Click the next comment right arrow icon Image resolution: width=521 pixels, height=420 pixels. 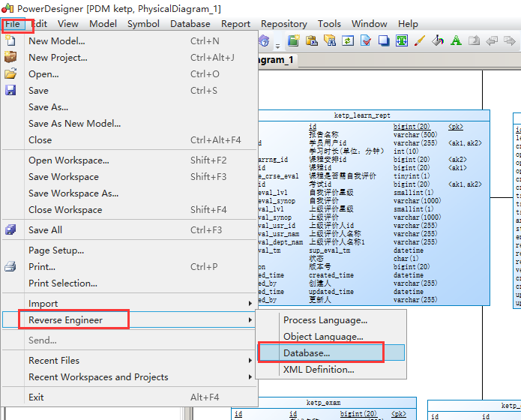click(x=509, y=40)
